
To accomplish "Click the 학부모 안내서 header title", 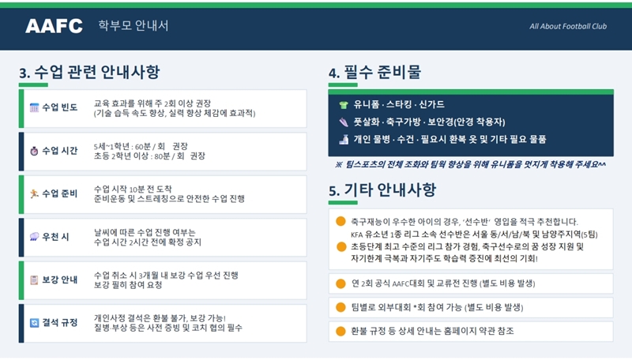I will 134,26.
